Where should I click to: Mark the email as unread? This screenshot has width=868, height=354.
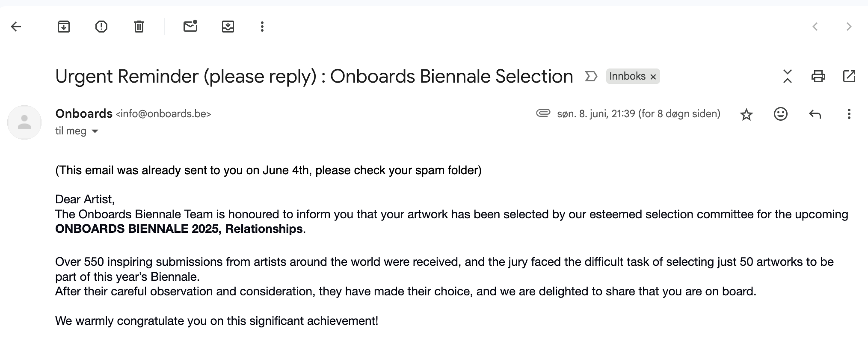tap(190, 27)
